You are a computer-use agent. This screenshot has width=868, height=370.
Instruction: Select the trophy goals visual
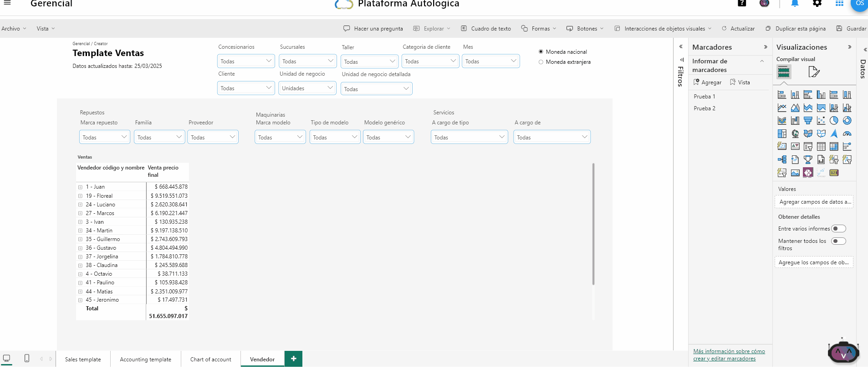click(x=808, y=159)
